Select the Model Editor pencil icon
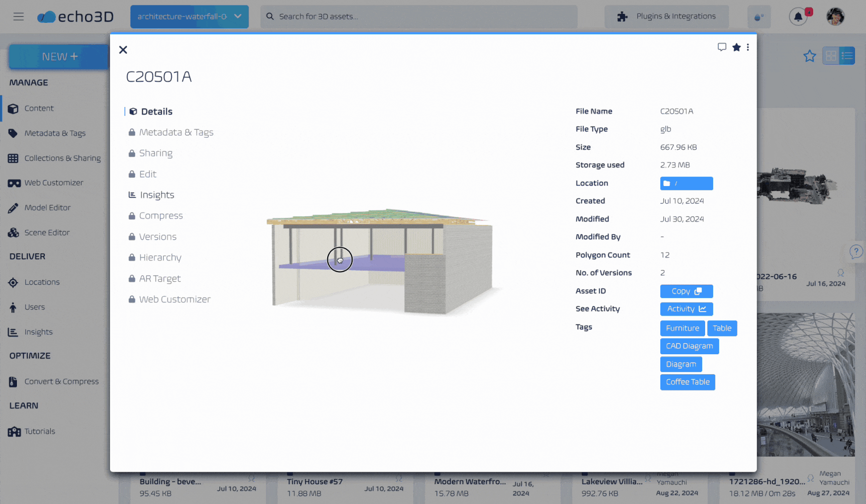Viewport: 866px width, 504px height. 13,207
